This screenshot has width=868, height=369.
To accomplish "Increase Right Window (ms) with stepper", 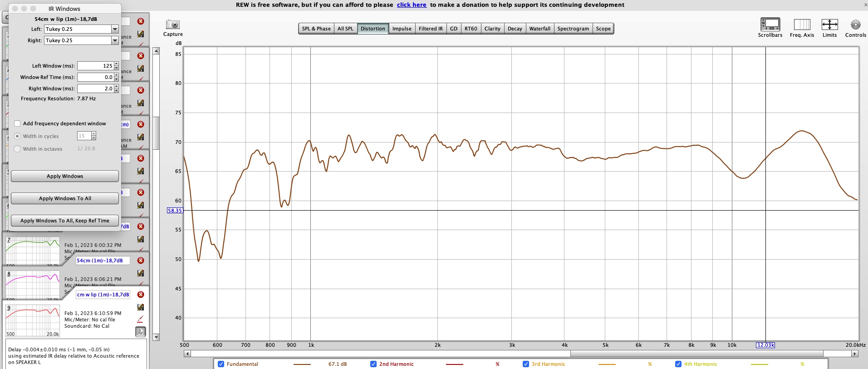I will click(x=117, y=87).
